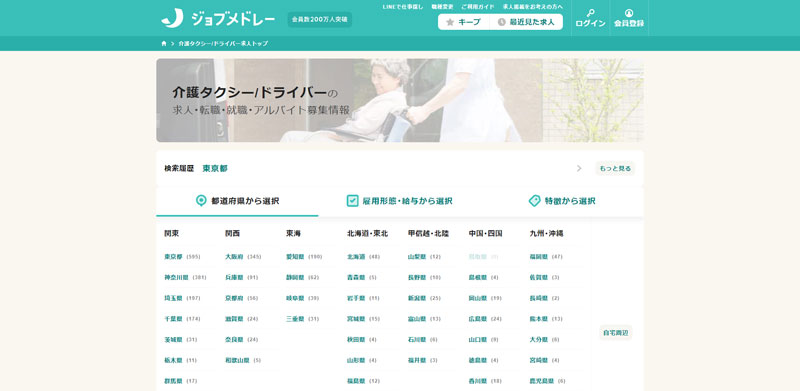Open the 東京都 search history link
Screen dimensions: 800x391
point(215,168)
